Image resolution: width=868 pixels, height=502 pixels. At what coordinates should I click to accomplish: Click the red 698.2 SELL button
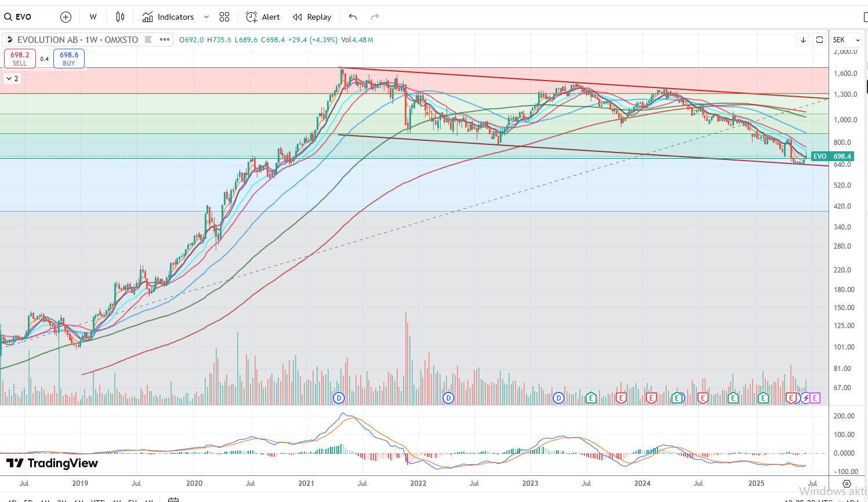pos(20,59)
